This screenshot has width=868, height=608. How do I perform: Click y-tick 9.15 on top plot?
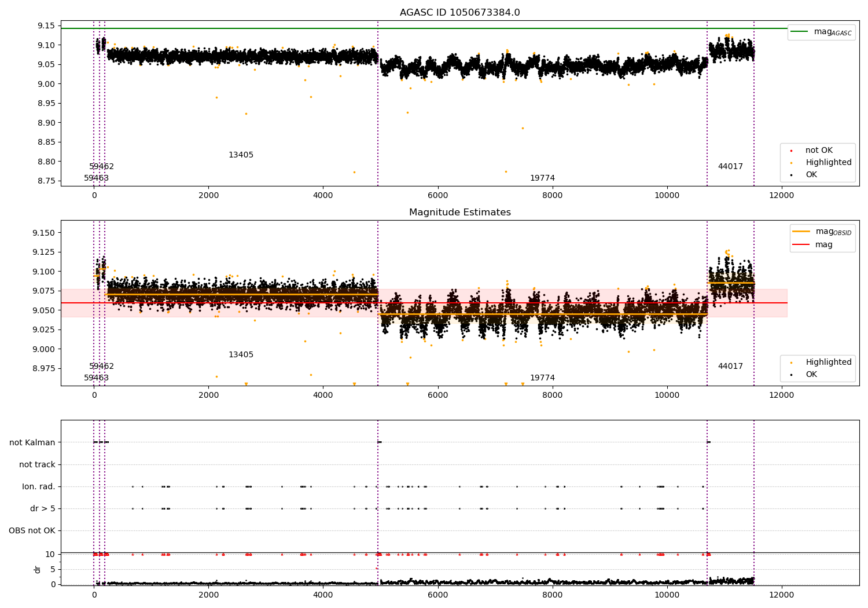coord(46,25)
